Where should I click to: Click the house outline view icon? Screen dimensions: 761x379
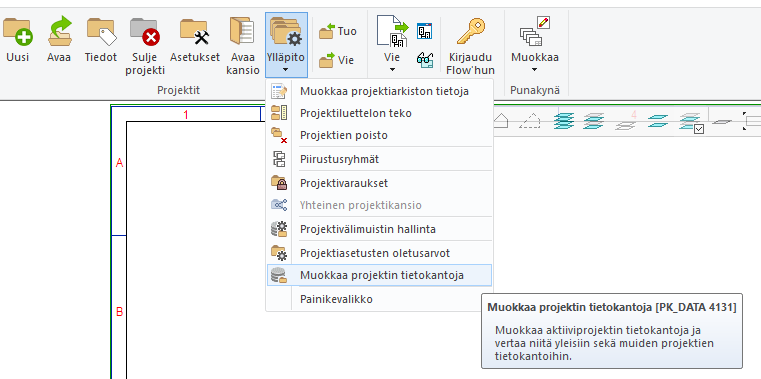(x=500, y=120)
